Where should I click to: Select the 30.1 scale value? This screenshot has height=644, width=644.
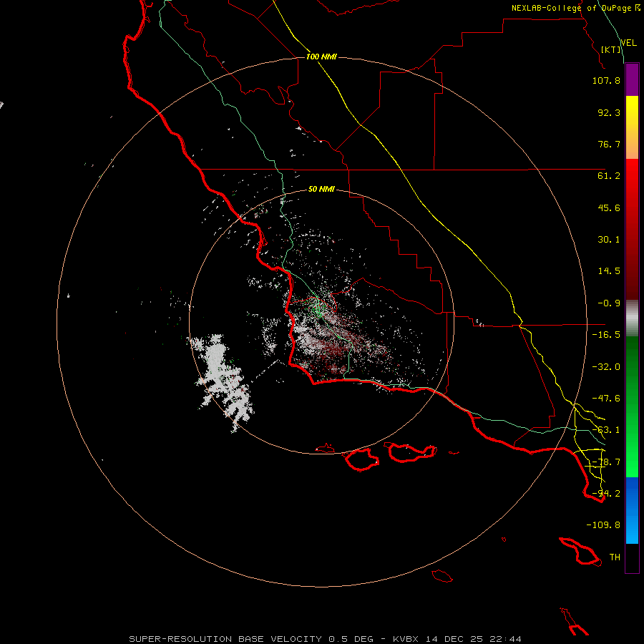tap(609, 240)
